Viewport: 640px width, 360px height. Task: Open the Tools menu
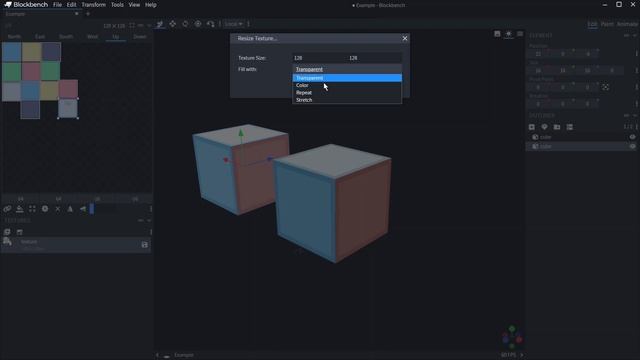tap(117, 5)
